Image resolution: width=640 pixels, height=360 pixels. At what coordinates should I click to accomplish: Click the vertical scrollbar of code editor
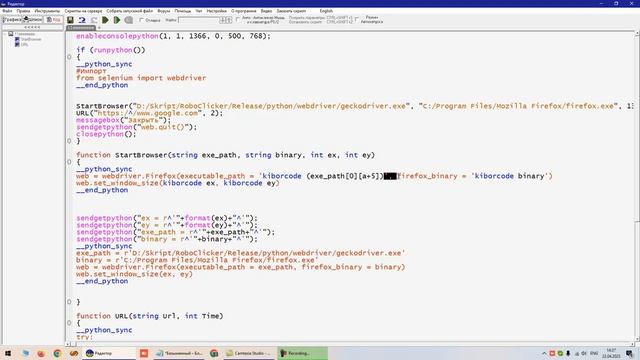click(637, 188)
